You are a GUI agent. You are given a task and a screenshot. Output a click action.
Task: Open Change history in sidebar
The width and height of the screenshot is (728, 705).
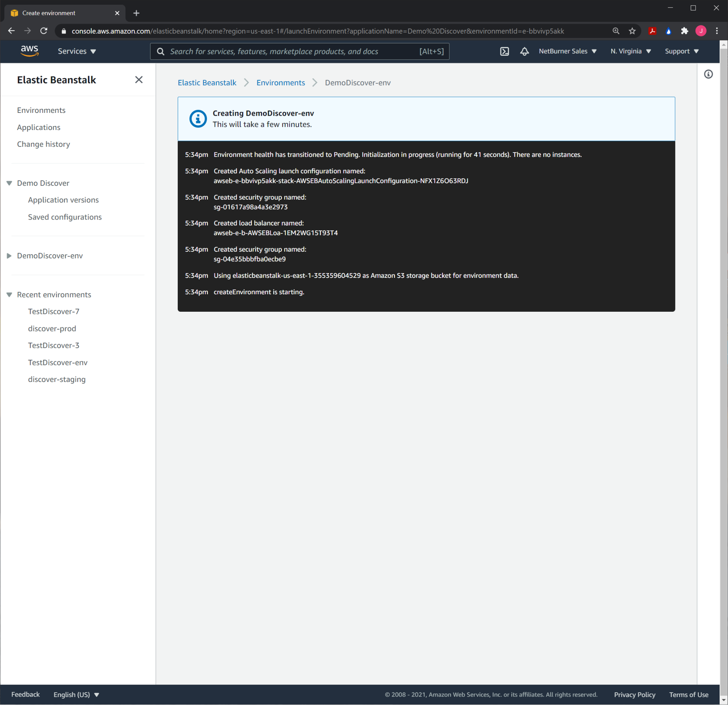43,144
